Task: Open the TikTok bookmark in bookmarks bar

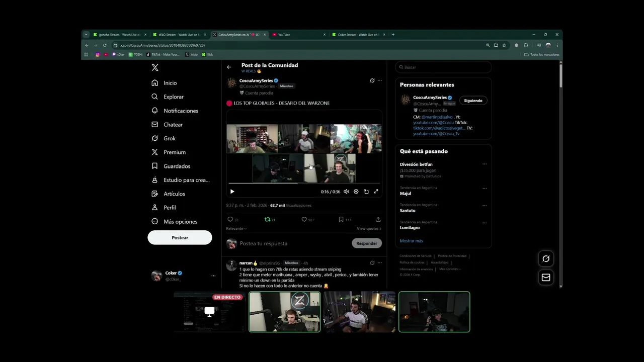Action: (163, 54)
